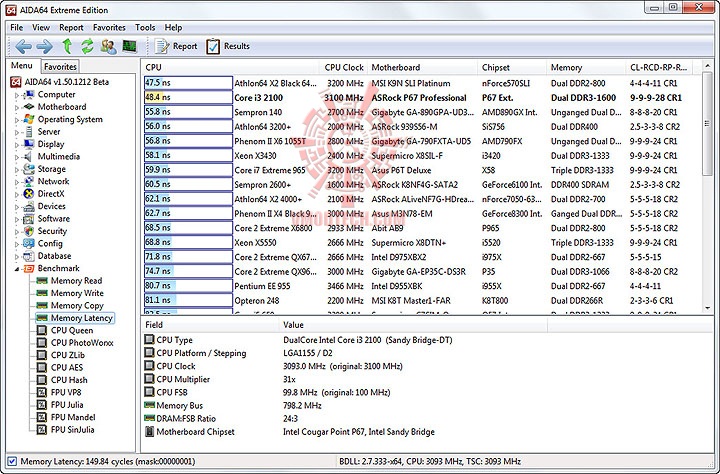Select the 47.5 ns Athlon64 X2 result bar
Screen dimensions: 720x474
pos(188,83)
